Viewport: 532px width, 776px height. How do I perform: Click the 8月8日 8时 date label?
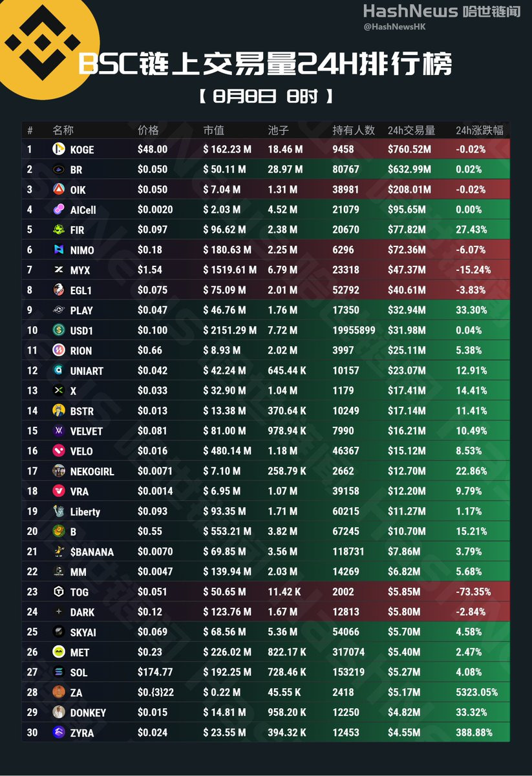coord(266,97)
